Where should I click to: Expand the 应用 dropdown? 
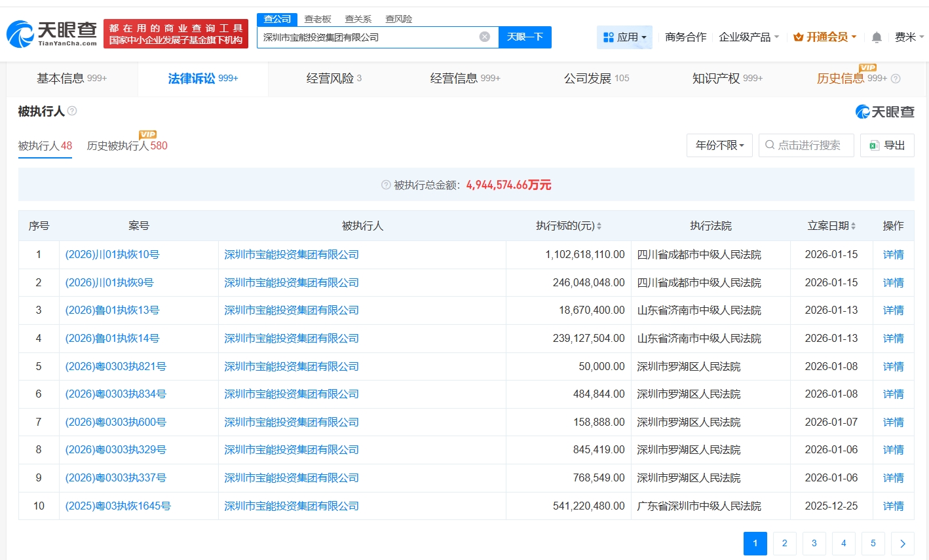624,37
